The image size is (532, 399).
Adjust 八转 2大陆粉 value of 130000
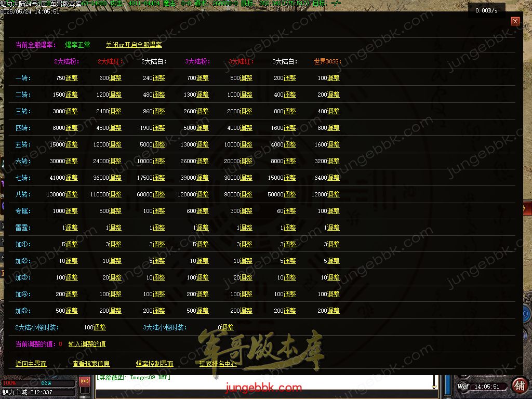pyautogui.click(x=72, y=194)
